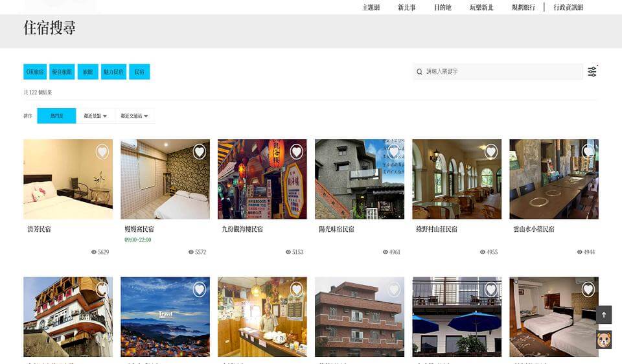Select the 規劃旅行 menu item
This screenshot has width=622, height=364.
point(524,7)
